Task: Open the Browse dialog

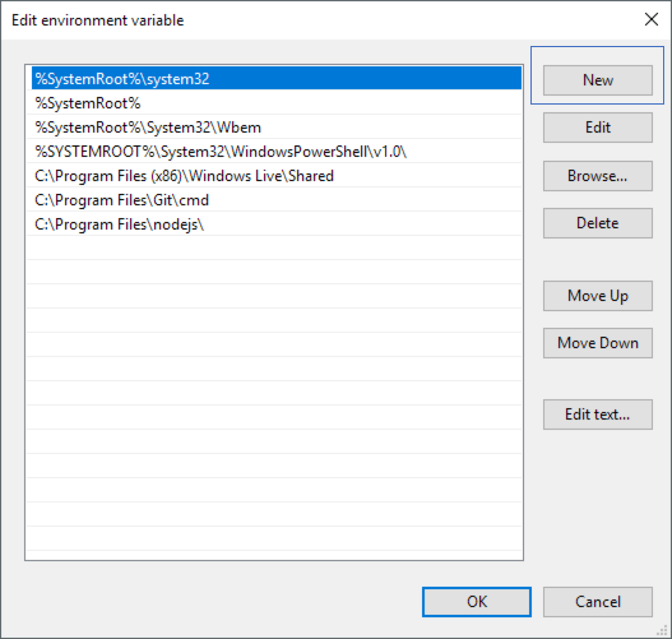Action: tap(597, 175)
